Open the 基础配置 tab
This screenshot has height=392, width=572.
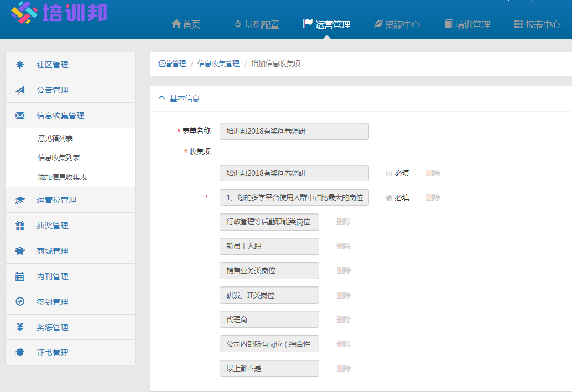pyautogui.click(x=257, y=24)
